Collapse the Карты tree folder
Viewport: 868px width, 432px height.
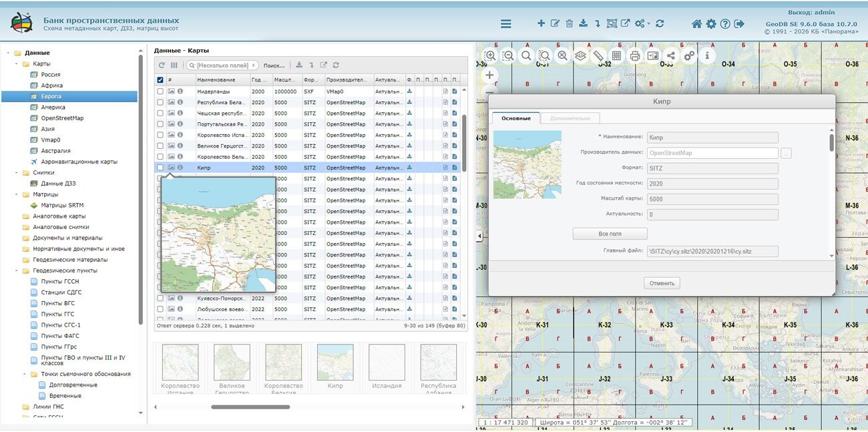[x=17, y=64]
